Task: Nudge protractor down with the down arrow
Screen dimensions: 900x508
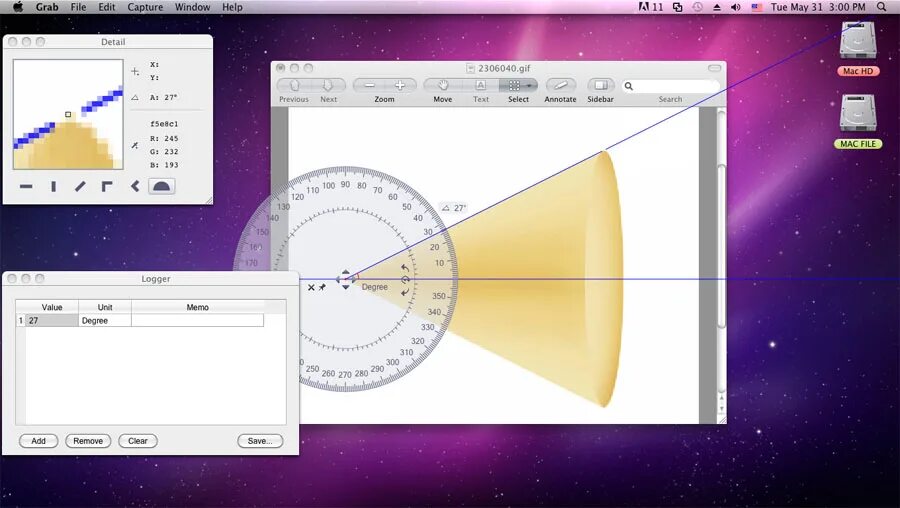Action: (346, 286)
